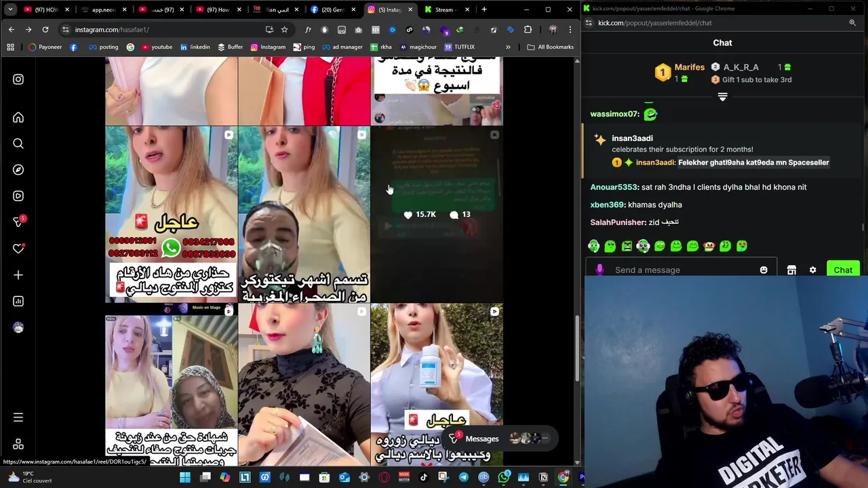Open Telegram in taskbar
The image size is (868, 488).
[x=464, y=477]
